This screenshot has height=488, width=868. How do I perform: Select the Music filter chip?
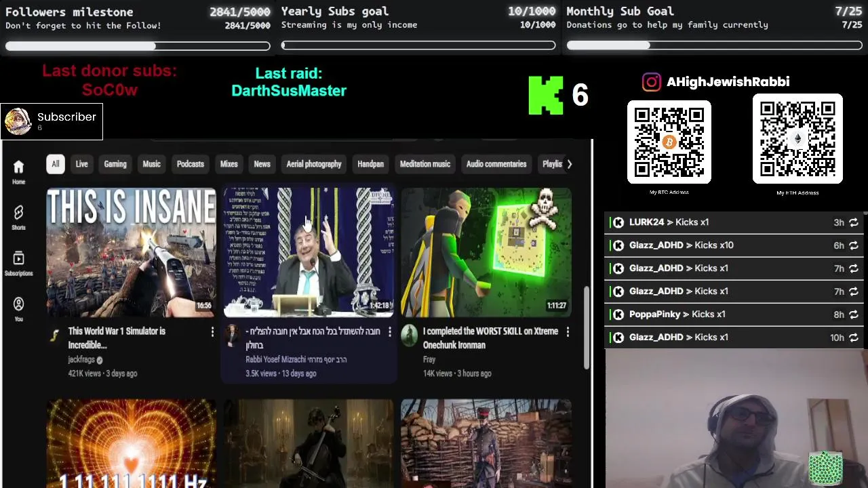tap(151, 164)
